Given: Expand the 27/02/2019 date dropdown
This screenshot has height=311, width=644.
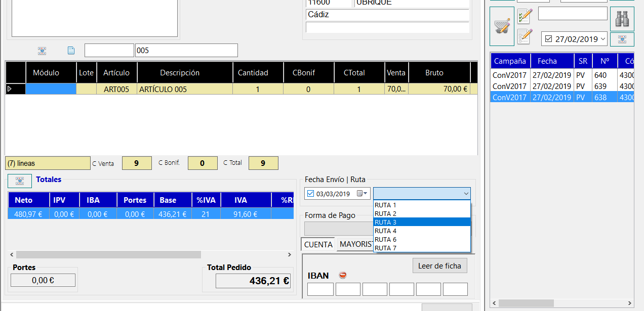Looking at the screenshot, I should coord(603,39).
